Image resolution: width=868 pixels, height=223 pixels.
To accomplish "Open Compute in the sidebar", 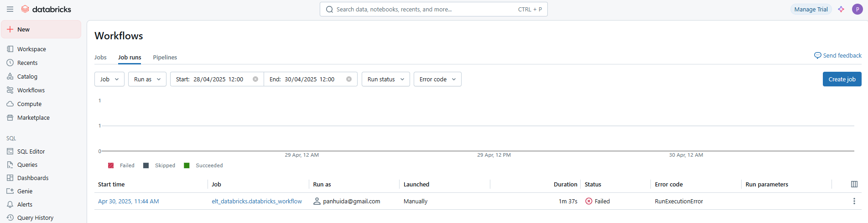I will 29,104.
